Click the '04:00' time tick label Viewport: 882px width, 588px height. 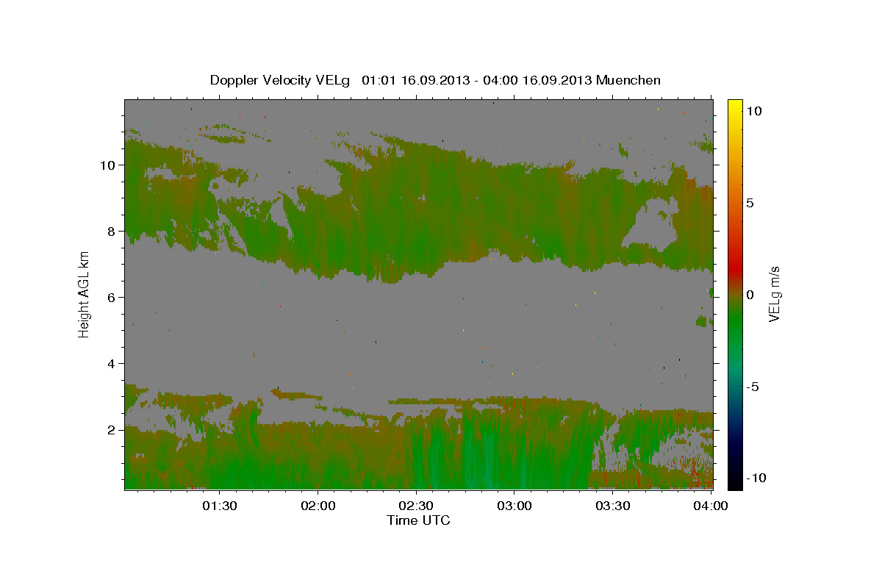point(711,506)
